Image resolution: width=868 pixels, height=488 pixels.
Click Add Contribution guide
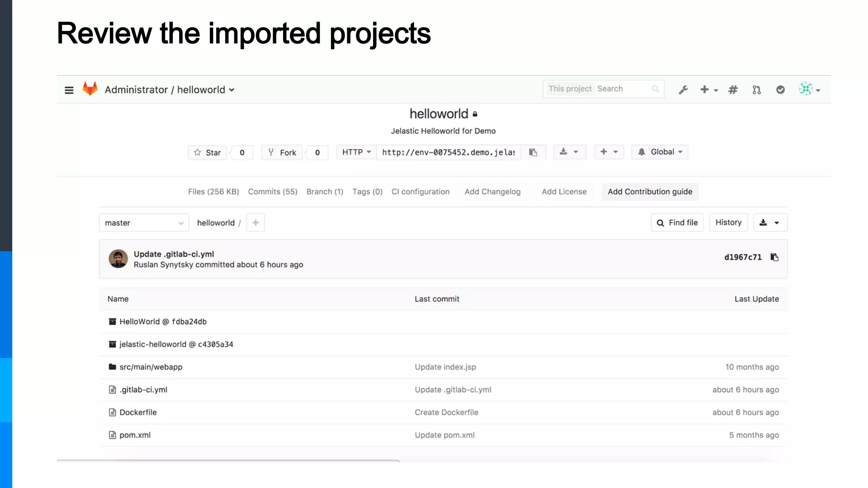click(x=650, y=191)
